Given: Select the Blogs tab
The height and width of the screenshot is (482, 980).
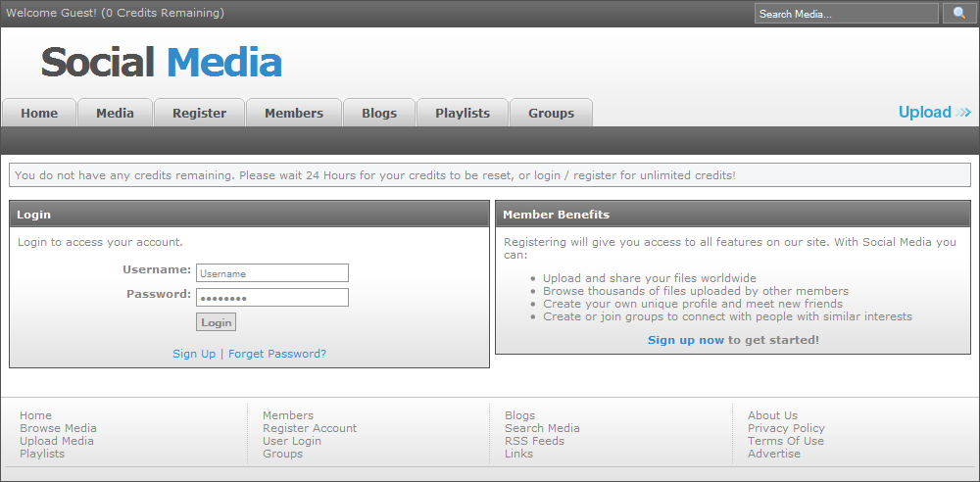Looking at the screenshot, I should 379,114.
